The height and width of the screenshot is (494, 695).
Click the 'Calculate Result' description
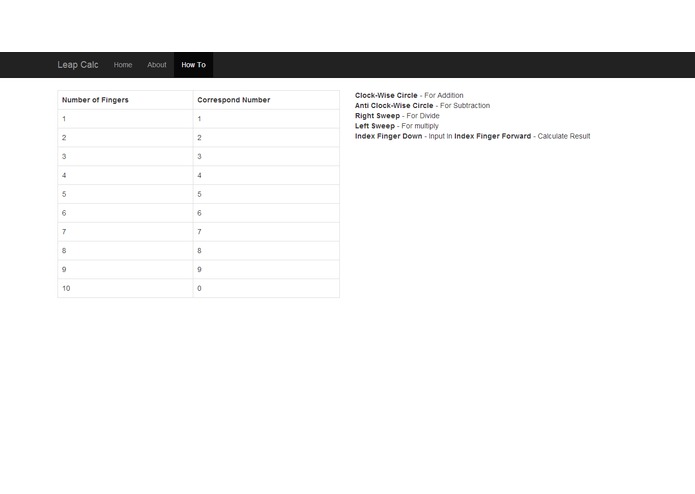click(x=564, y=136)
